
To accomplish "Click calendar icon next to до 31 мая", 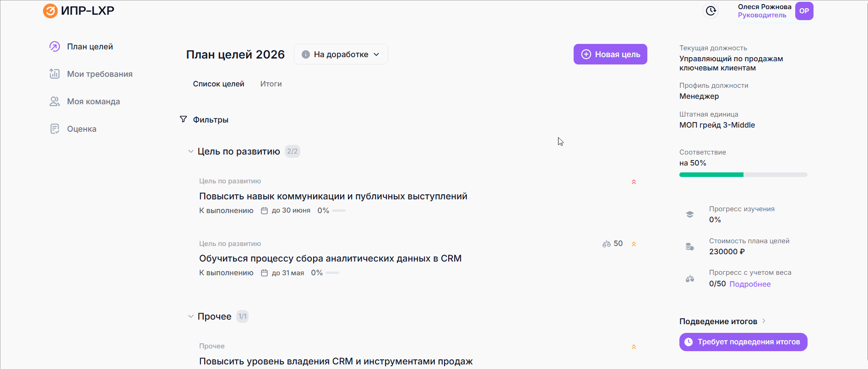I will [264, 273].
